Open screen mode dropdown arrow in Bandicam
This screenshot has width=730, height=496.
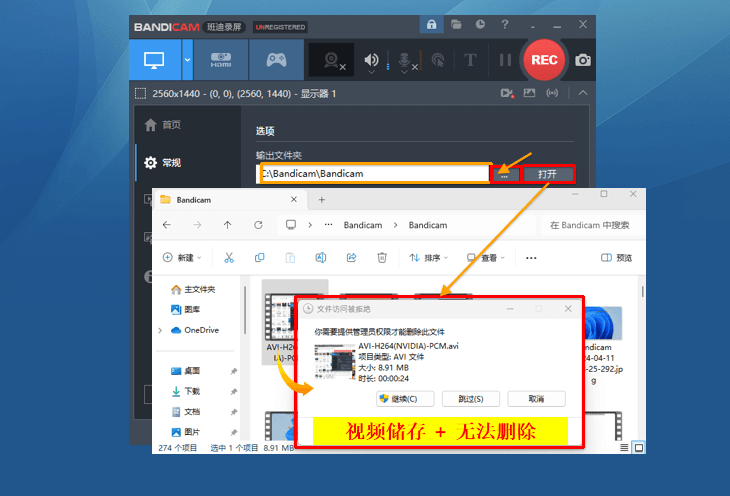(187, 60)
